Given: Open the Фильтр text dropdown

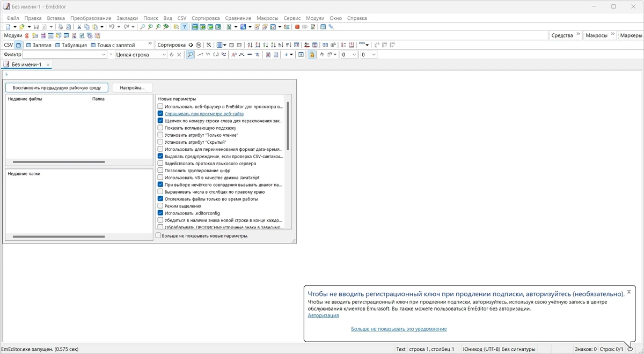Looking at the screenshot, I should pos(104,55).
